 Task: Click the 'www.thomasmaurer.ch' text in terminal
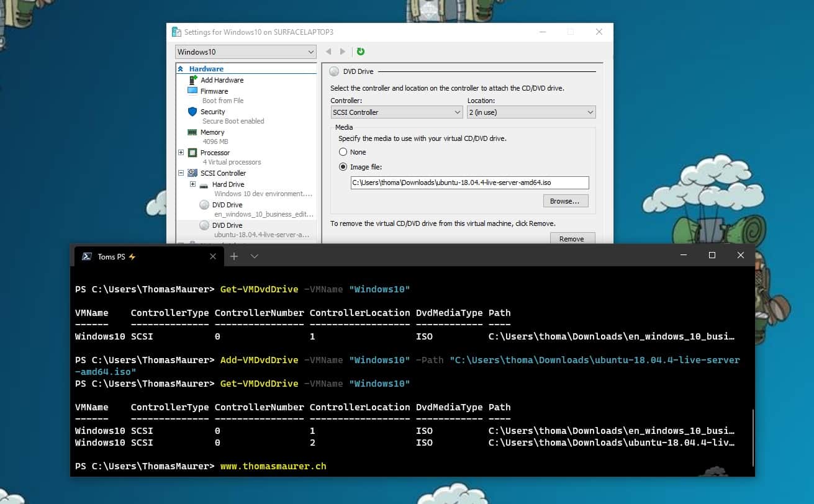pyautogui.click(x=273, y=466)
